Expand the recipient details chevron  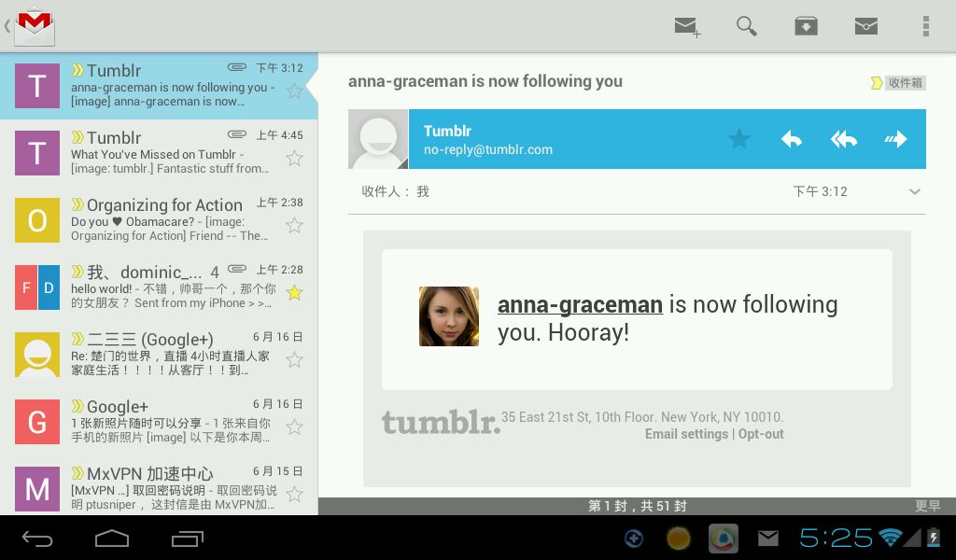click(915, 192)
